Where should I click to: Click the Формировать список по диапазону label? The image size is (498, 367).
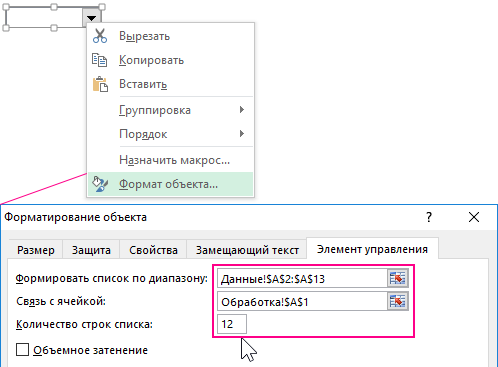click(112, 278)
